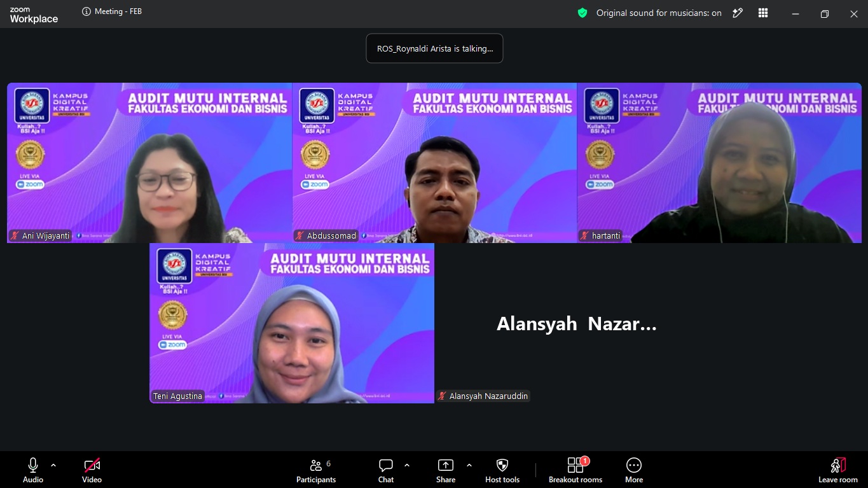Click 'ROS_Roynaldi Arista is talking...' notification
This screenshot has width=868, height=488.
coord(434,48)
